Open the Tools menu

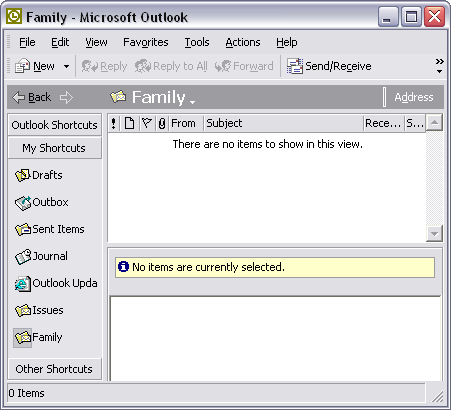[197, 42]
